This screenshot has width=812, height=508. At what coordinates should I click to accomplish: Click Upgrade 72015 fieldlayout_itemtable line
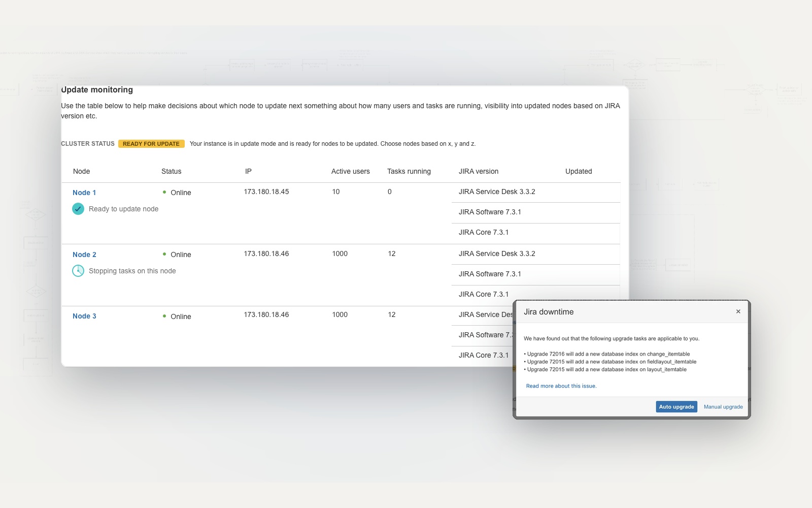click(610, 362)
